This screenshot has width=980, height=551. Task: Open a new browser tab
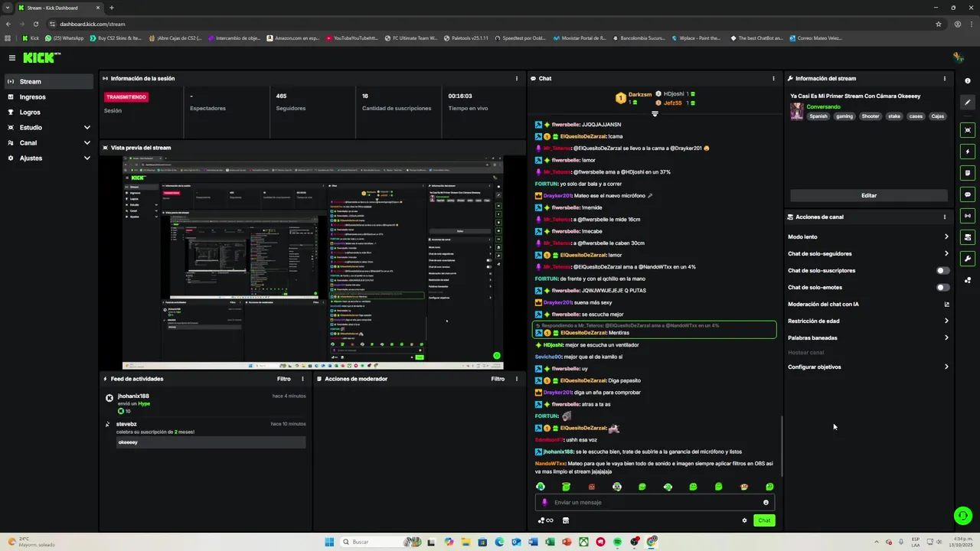point(111,8)
